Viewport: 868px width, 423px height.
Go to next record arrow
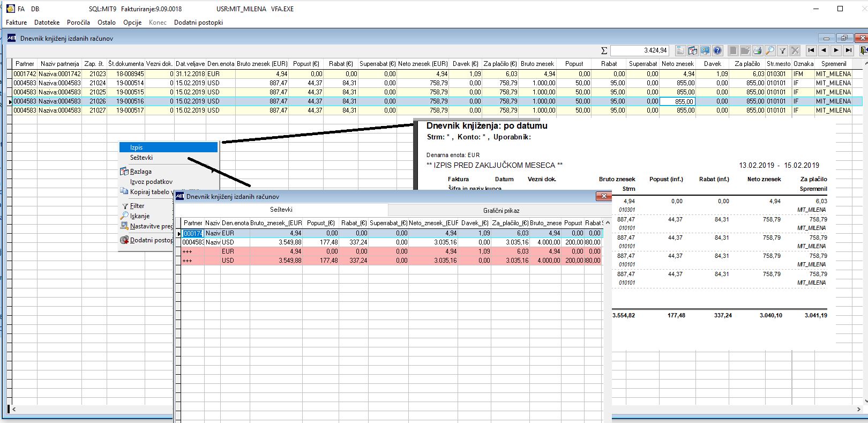pos(836,50)
